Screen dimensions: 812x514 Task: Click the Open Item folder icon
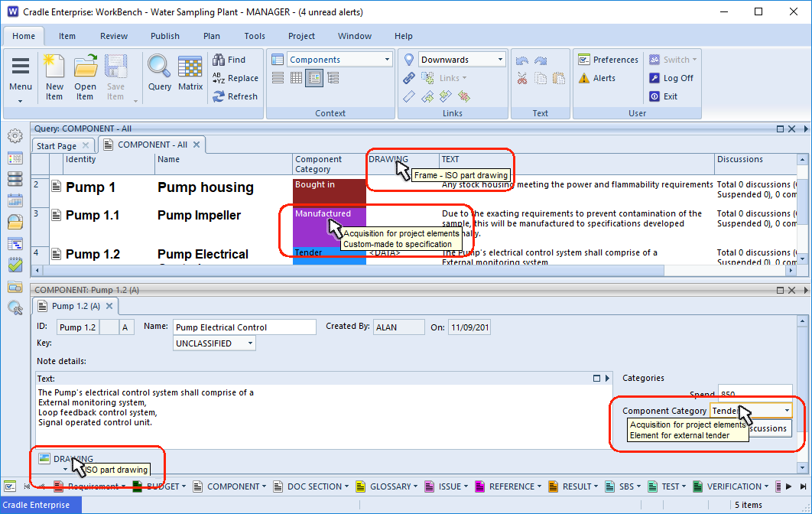point(85,76)
